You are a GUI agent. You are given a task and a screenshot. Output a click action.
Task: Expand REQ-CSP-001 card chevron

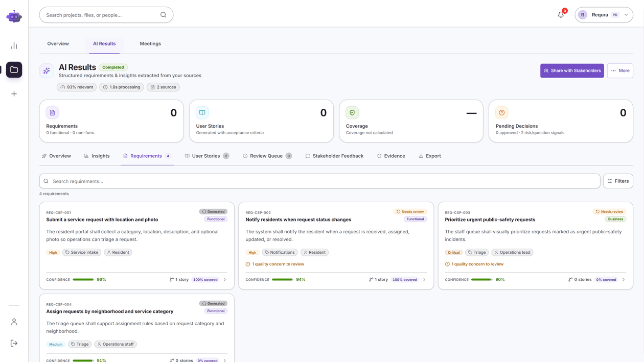point(225,280)
